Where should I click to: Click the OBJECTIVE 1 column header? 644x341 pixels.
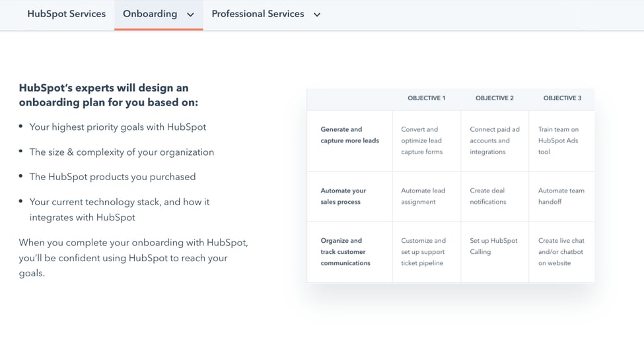coord(426,98)
